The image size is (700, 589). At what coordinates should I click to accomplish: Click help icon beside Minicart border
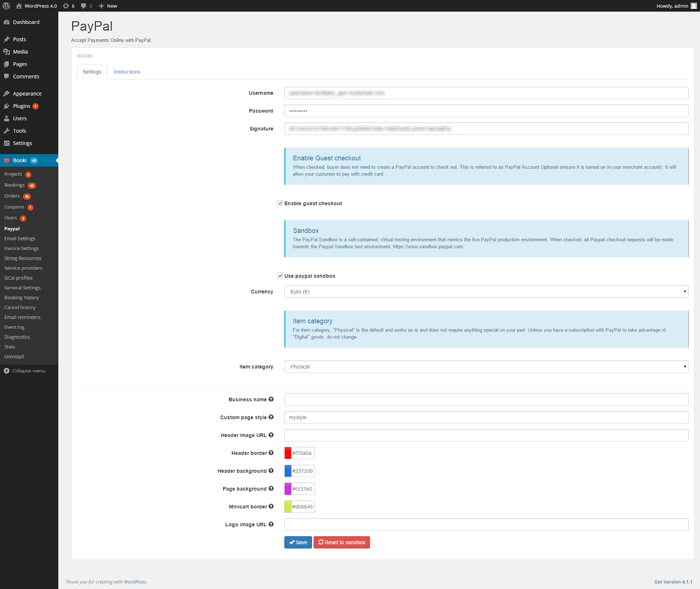[271, 506]
